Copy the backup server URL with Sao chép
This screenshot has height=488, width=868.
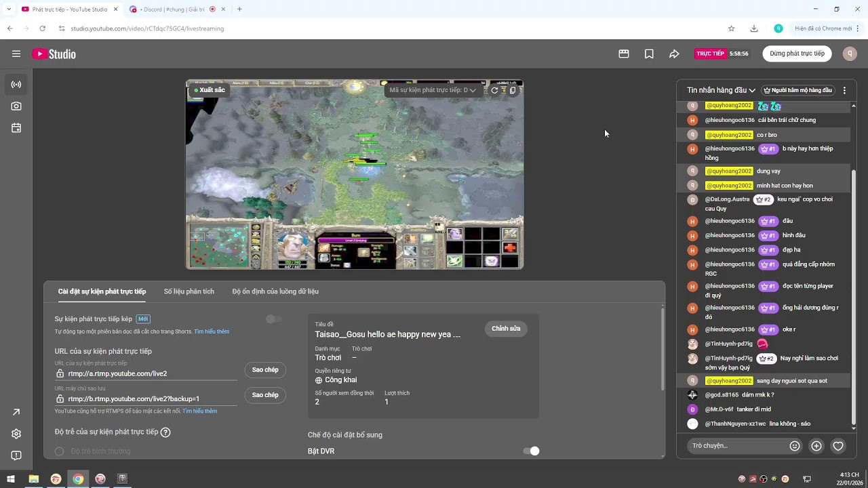pos(265,395)
